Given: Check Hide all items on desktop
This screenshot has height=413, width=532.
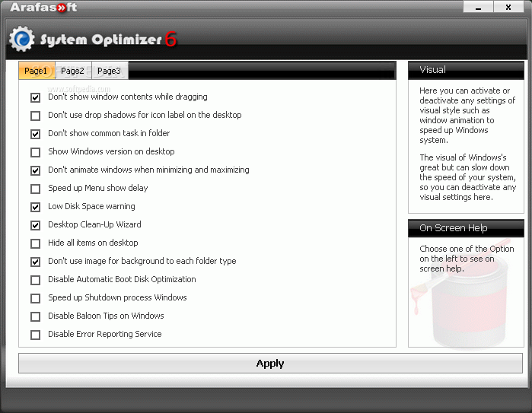Looking at the screenshot, I should [x=35, y=243].
